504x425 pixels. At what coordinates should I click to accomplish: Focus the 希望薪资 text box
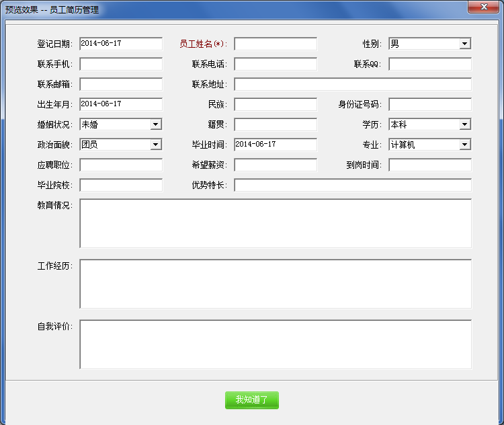coord(276,165)
